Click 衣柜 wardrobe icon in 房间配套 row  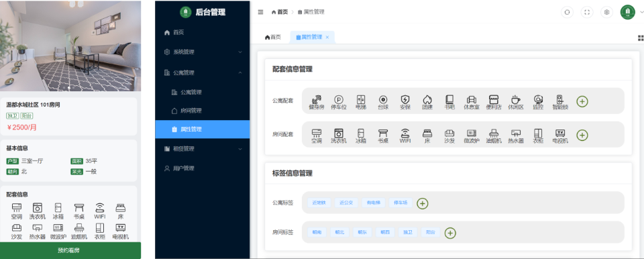tap(538, 134)
